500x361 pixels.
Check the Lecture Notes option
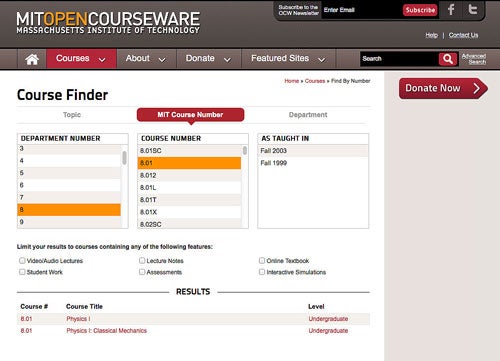click(x=142, y=260)
